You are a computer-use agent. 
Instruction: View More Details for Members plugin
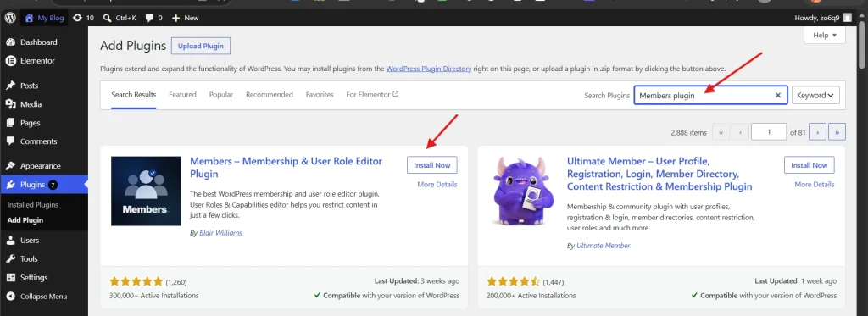click(x=437, y=185)
